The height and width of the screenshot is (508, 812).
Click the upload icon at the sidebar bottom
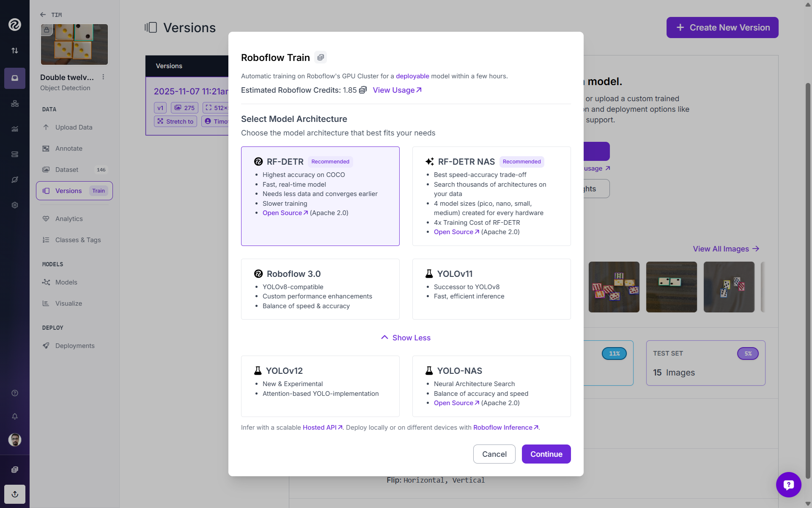pos(15,494)
